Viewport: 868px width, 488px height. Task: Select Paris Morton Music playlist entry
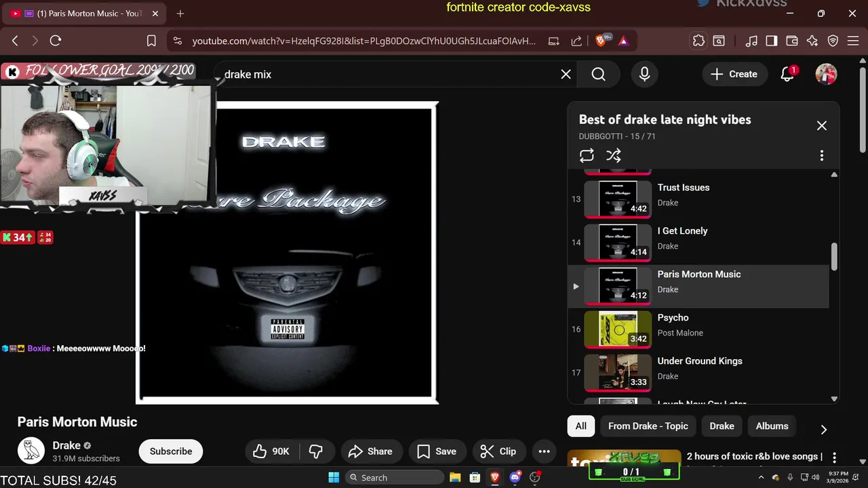[698, 286]
